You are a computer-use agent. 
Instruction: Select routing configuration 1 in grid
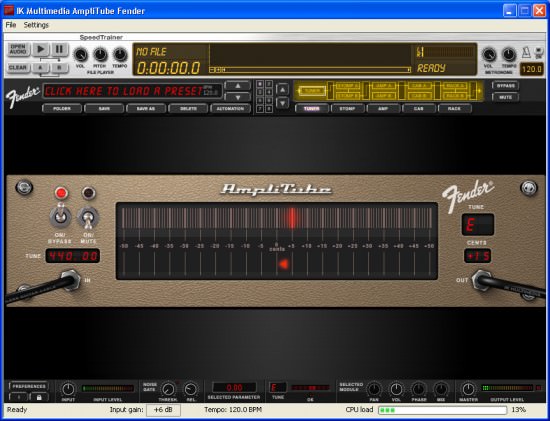260,84
